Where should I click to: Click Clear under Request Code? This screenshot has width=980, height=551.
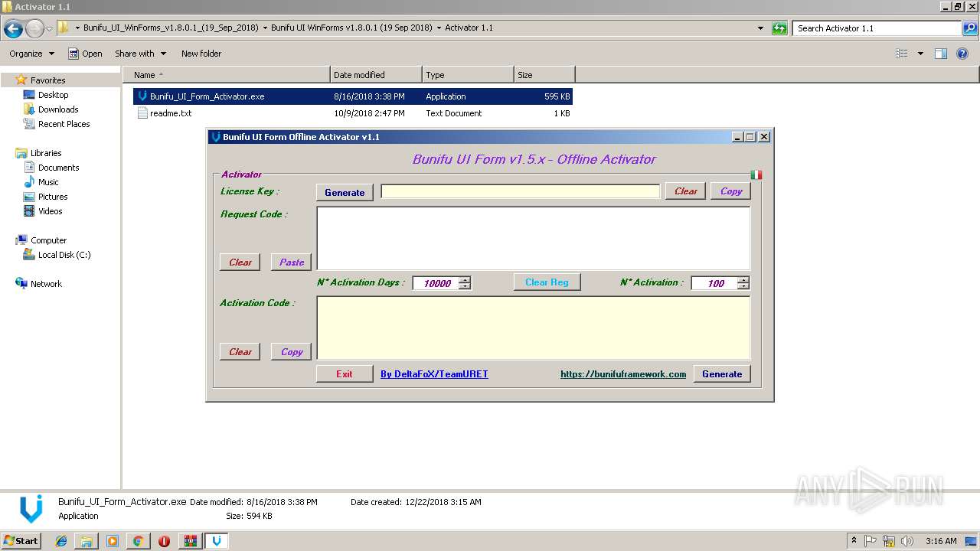[240, 262]
